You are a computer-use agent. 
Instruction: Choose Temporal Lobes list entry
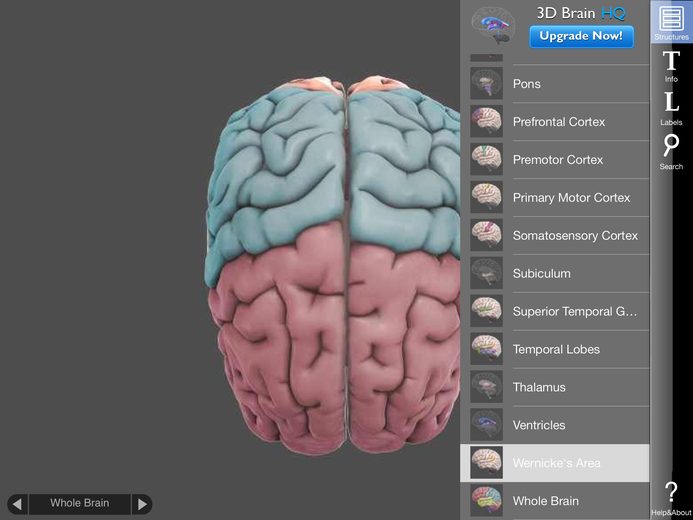[555, 349]
